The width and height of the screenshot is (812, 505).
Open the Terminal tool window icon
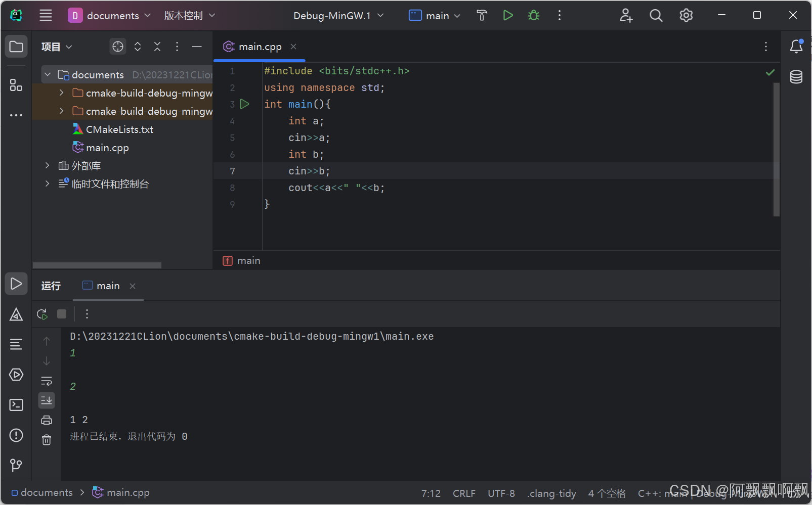tap(16, 404)
